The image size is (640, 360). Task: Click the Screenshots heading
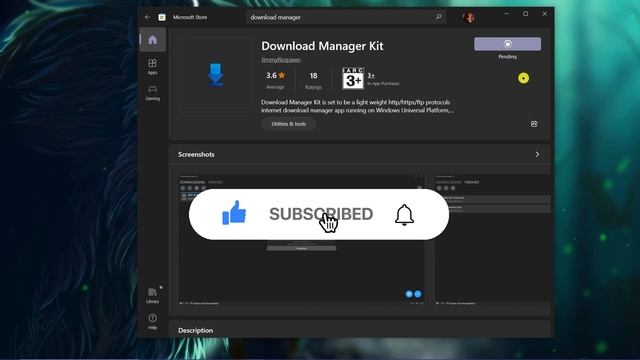point(196,154)
